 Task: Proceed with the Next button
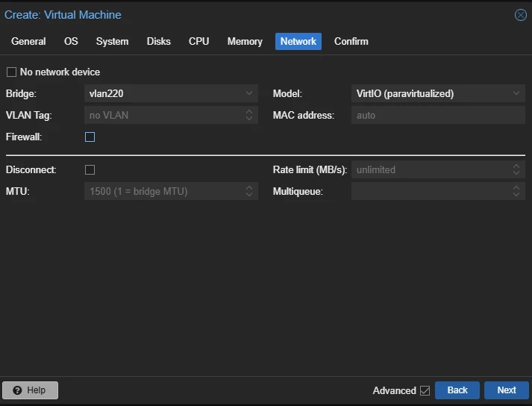point(506,390)
